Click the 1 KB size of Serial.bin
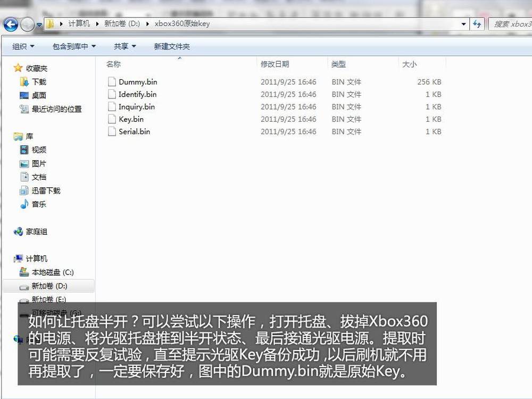The height and width of the screenshot is (399, 532). (434, 131)
